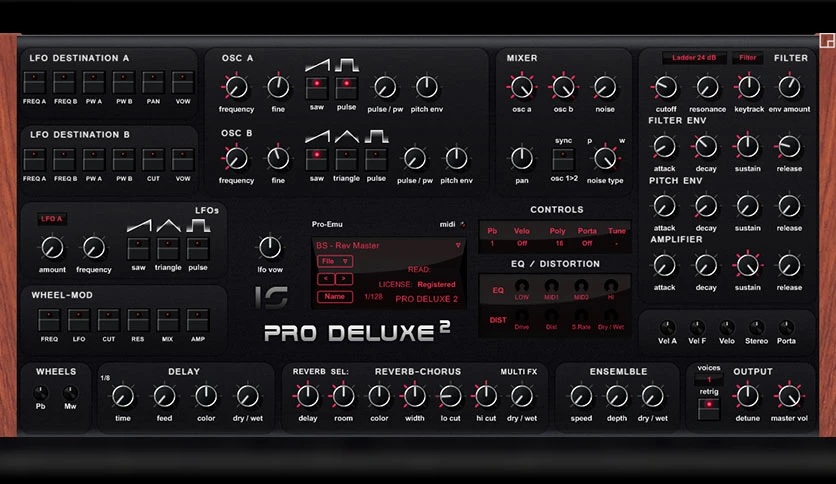The width and height of the screenshot is (836, 484).
Task: Click the window size icon at top right
Action: (827, 41)
